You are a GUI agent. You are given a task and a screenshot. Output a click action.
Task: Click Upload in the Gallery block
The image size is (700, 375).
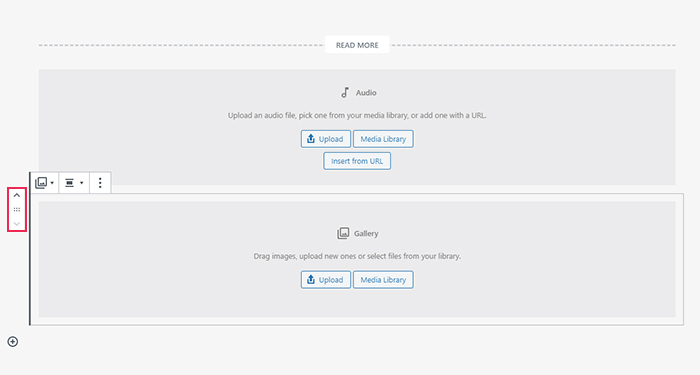tap(325, 280)
